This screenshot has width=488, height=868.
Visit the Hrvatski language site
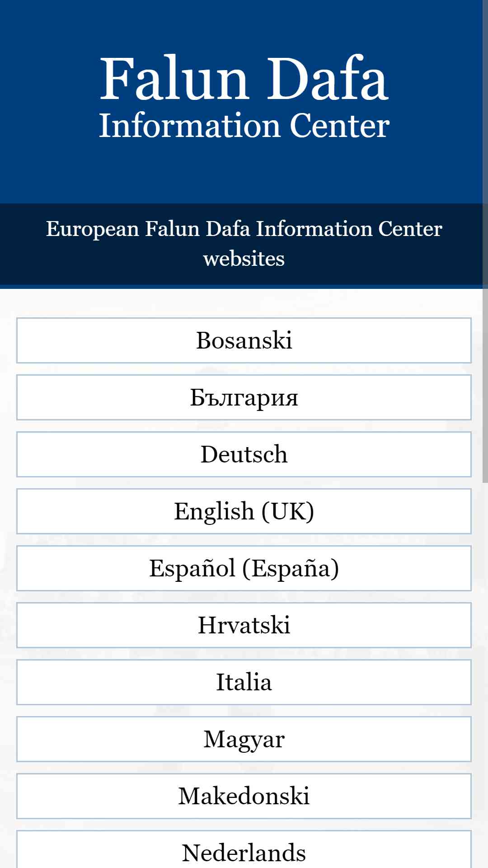click(x=244, y=625)
